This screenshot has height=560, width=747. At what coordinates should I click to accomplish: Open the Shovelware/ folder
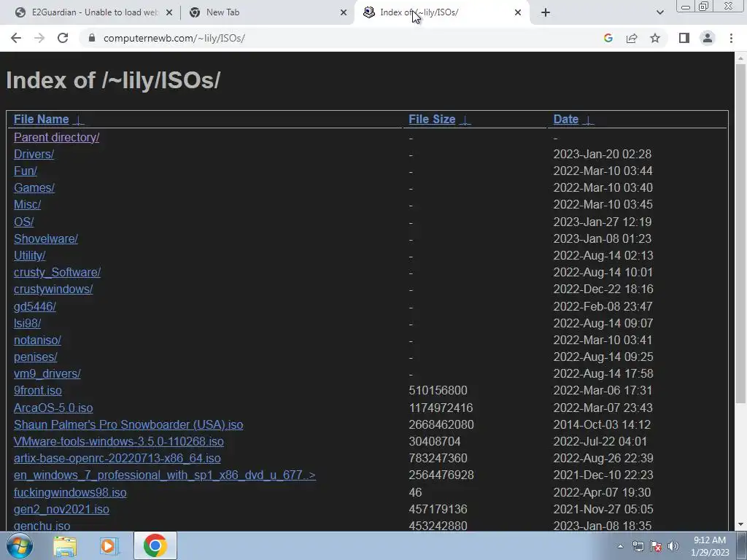pyautogui.click(x=46, y=238)
